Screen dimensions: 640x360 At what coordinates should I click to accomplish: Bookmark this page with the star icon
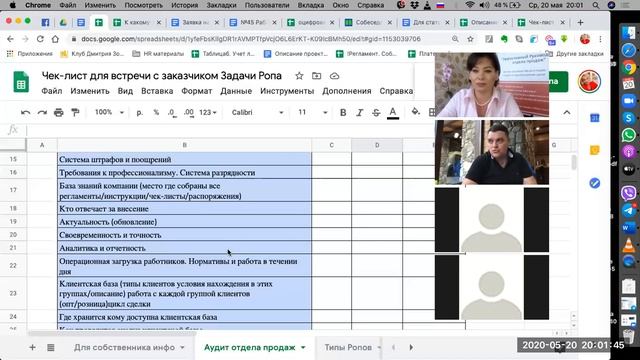[x=470, y=39]
